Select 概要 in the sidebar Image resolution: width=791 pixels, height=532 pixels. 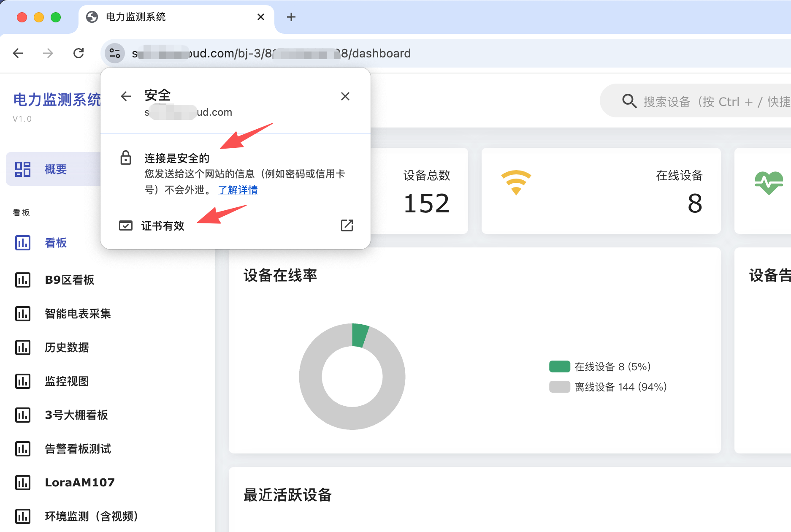pyautogui.click(x=55, y=169)
